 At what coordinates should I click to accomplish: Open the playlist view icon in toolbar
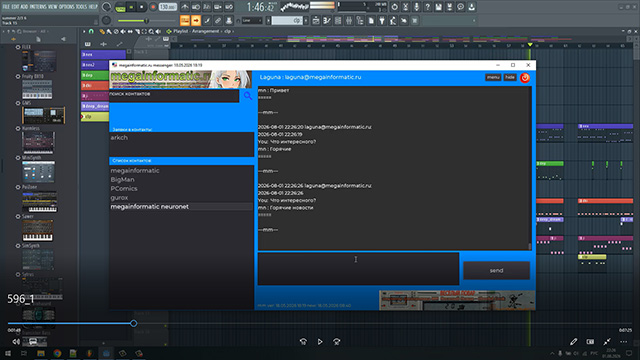click(316, 20)
